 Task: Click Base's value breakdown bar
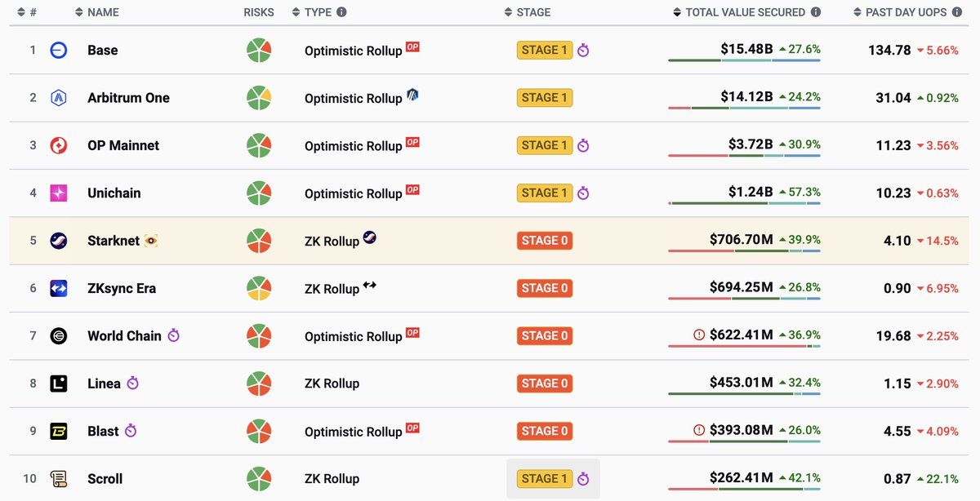pyautogui.click(x=744, y=60)
